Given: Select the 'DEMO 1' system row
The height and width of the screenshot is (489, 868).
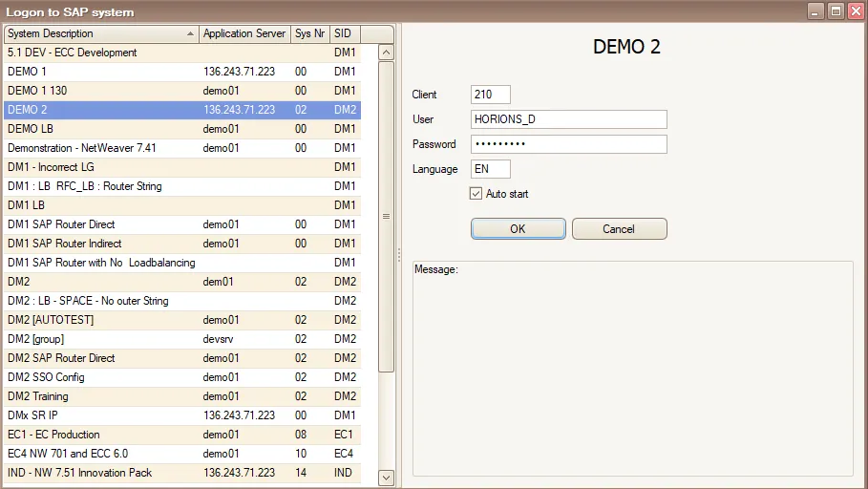Looking at the screenshot, I should 182,72.
